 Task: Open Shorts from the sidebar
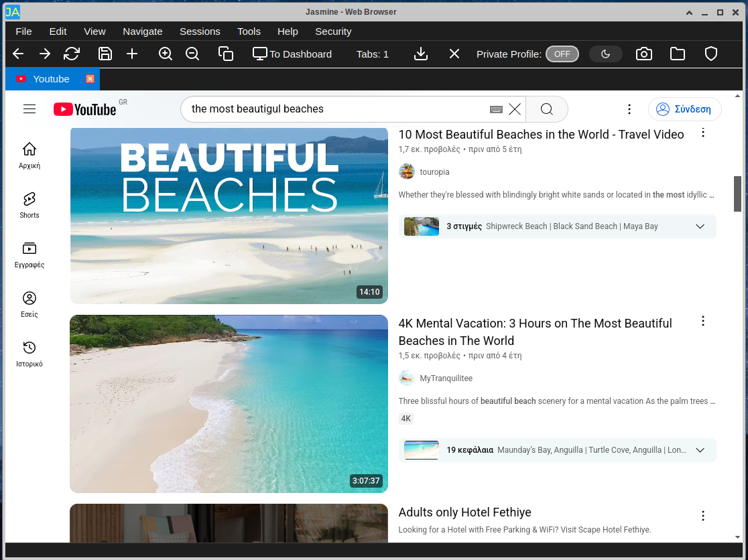click(x=29, y=206)
